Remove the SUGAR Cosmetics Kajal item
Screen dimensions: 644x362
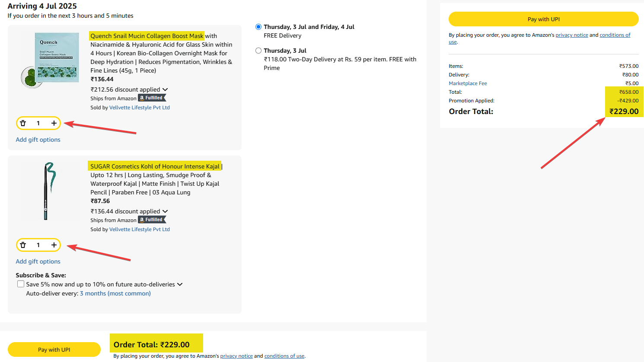(23, 245)
